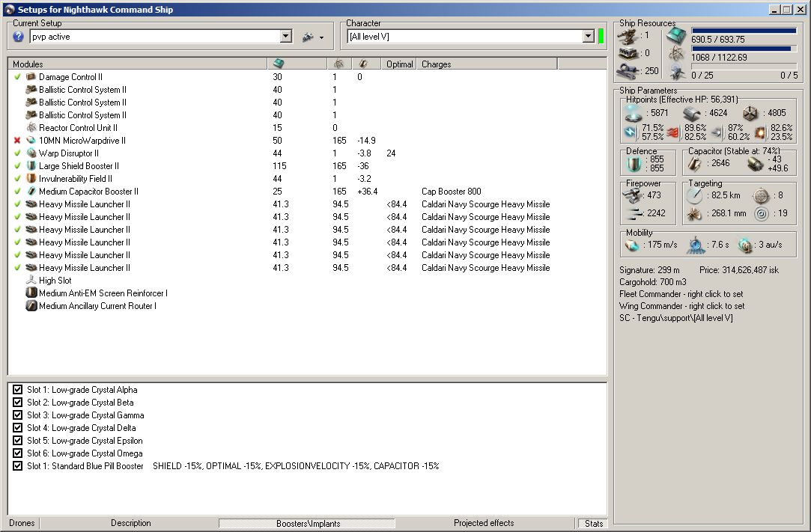The height and width of the screenshot is (532, 811).
Task: Click the Invulnerability Field II module icon
Action: [x=31, y=178]
